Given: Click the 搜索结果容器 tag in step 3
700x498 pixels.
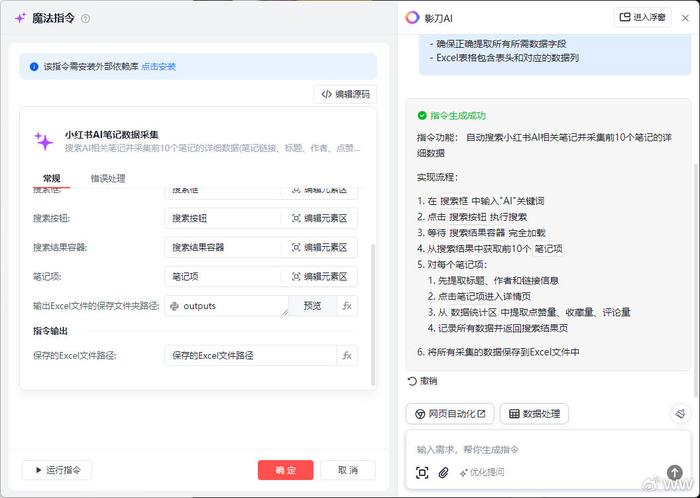Looking at the screenshot, I should point(477,232).
